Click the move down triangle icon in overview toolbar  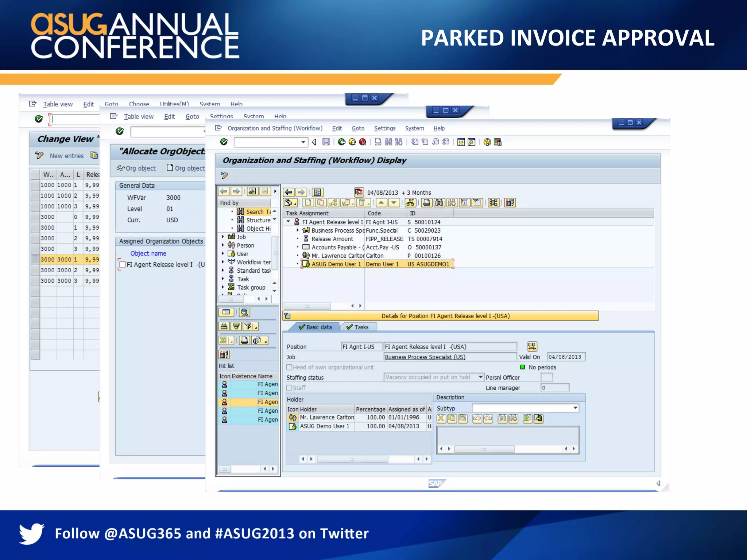(394, 202)
